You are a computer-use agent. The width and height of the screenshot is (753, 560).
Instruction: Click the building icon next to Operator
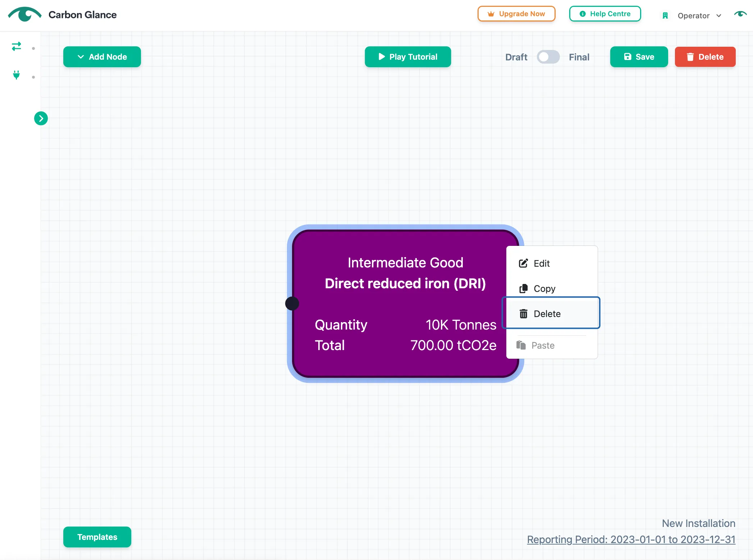(x=665, y=15)
